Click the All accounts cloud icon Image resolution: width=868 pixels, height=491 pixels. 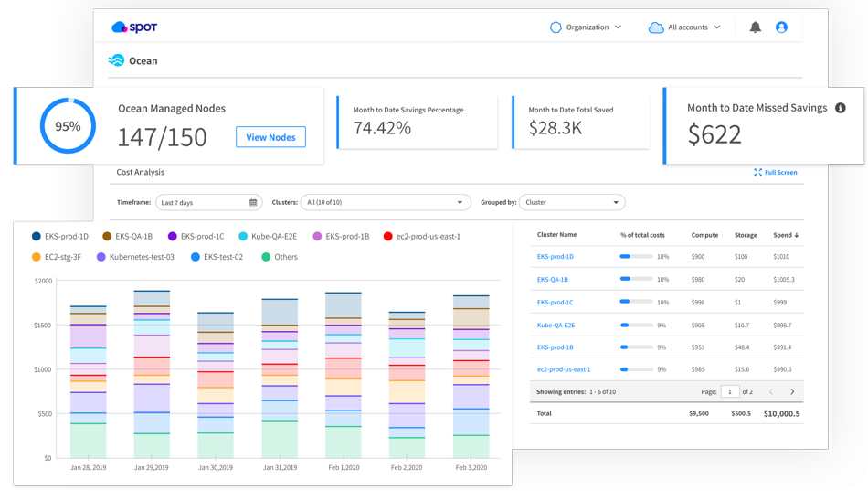[x=656, y=27]
